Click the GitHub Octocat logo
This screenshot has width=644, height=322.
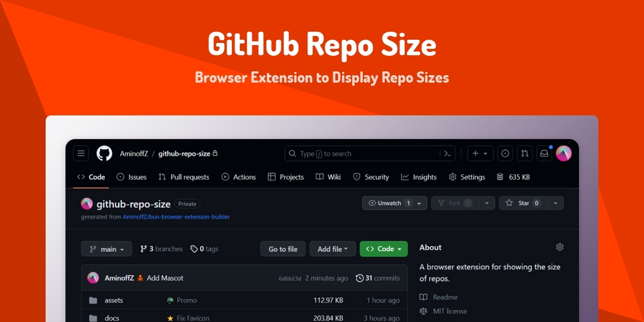coord(104,153)
